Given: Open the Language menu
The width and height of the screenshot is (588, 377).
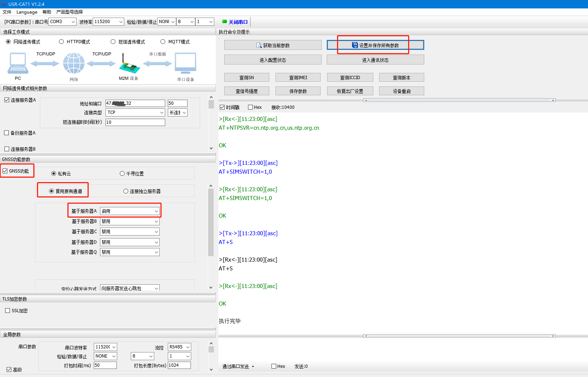Looking at the screenshot, I should coord(27,12).
